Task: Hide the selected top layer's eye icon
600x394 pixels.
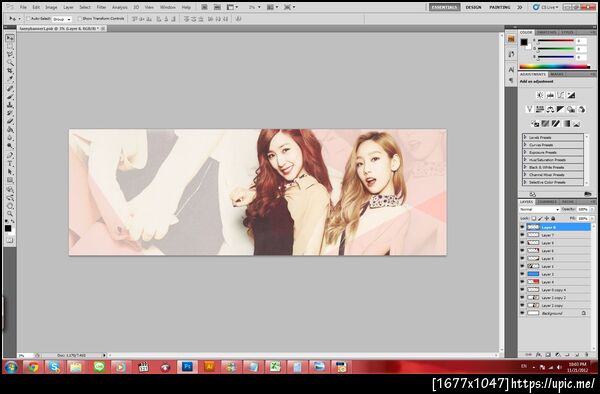Action: click(x=522, y=227)
